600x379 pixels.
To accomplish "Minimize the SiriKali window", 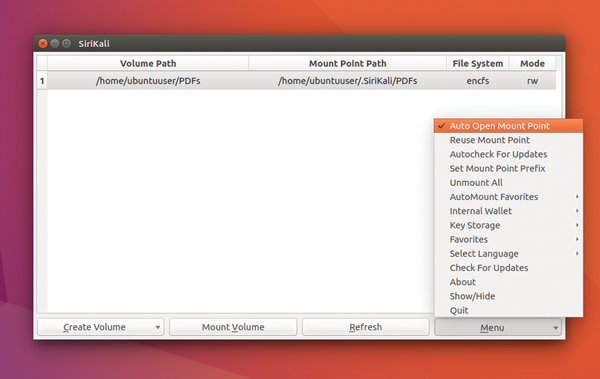I will point(55,44).
